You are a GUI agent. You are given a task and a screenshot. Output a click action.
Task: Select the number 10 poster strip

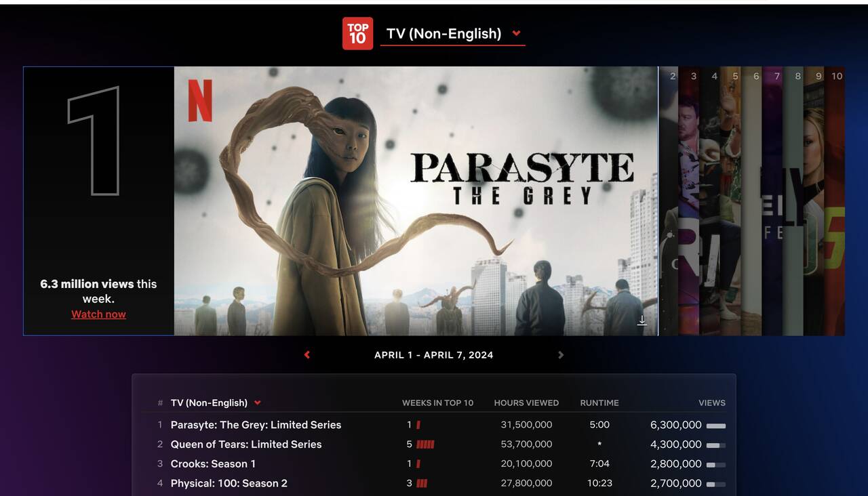click(x=835, y=201)
